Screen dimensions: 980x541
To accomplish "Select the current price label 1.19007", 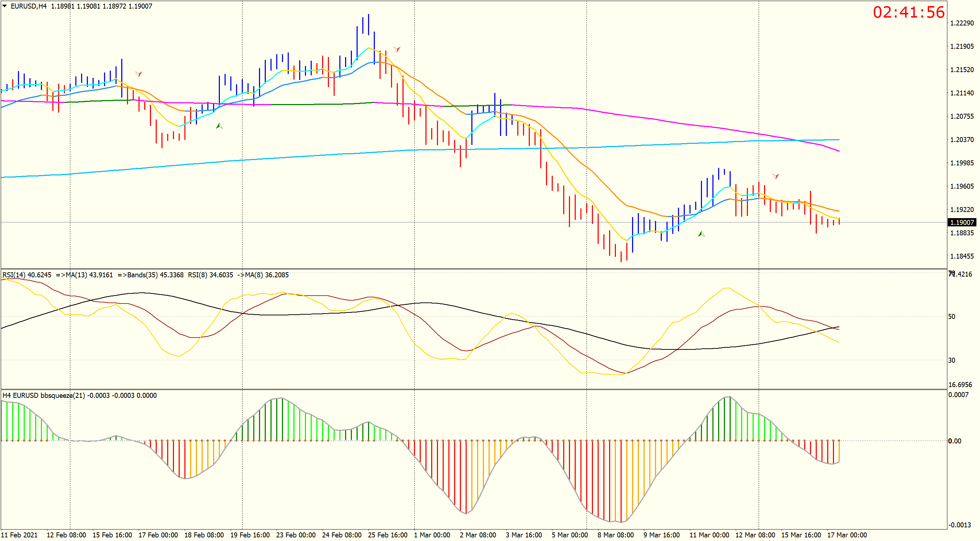I will [x=962, y=222].
